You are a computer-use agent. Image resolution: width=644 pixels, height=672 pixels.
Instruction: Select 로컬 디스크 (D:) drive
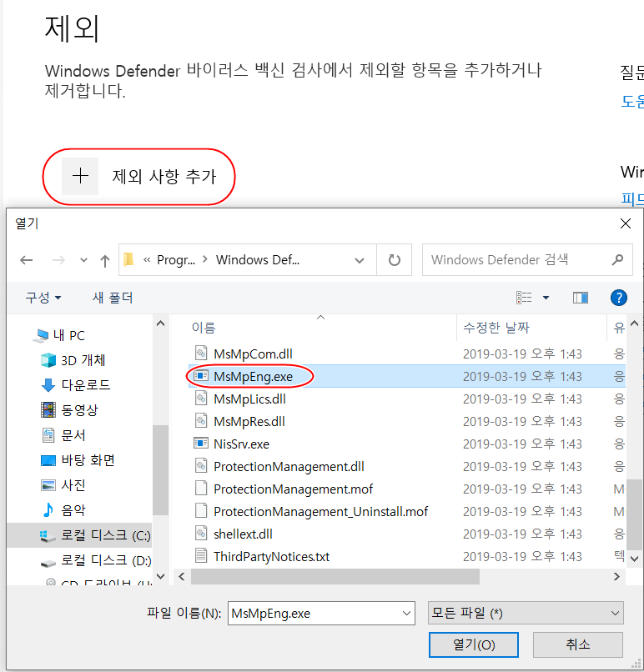click(95, 560)
